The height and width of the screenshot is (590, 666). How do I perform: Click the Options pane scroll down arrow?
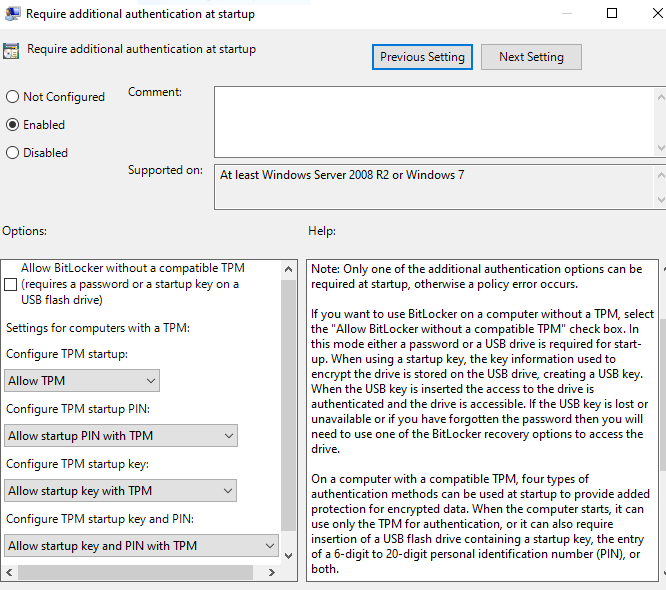click(x=288, y=556)
